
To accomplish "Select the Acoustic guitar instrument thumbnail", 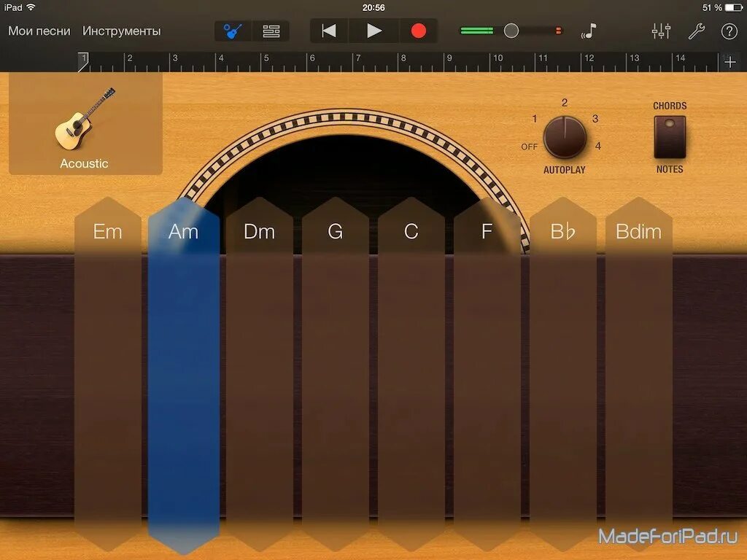I will point(84,124).
